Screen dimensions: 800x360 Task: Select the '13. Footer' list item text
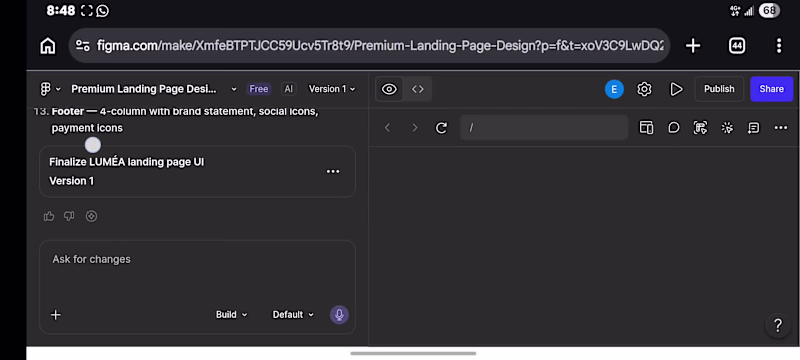(x=176, y=119)
